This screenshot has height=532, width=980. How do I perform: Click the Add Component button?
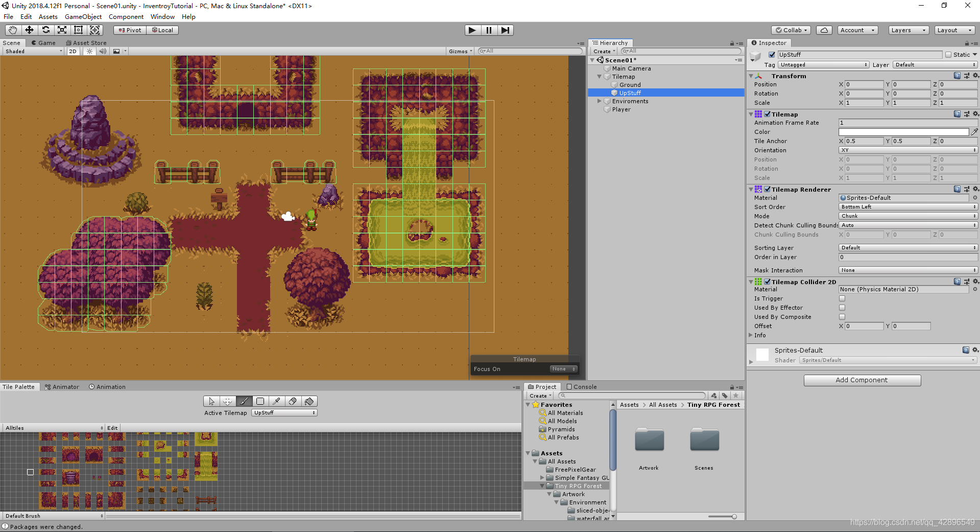click(862, 380)
